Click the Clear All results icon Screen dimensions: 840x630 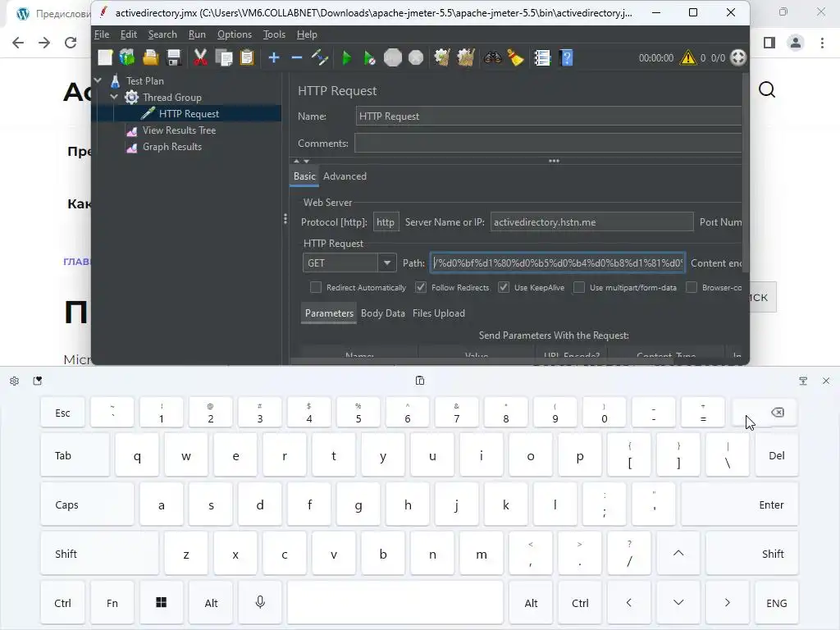pos(466,57)
